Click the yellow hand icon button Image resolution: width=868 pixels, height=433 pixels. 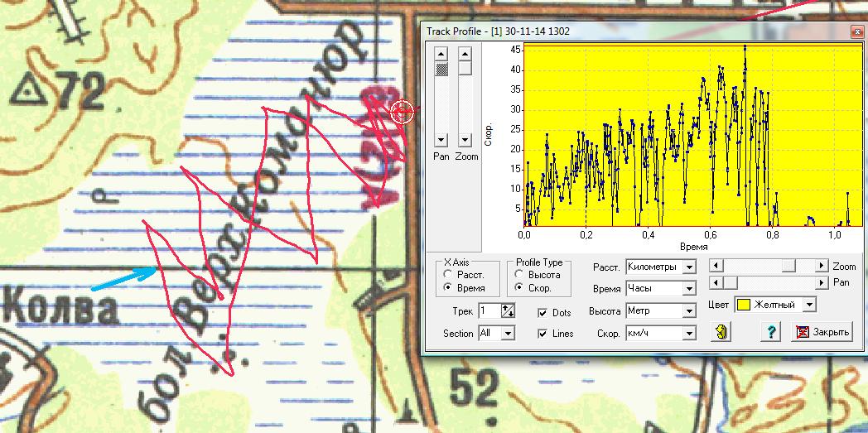(722, 332)
